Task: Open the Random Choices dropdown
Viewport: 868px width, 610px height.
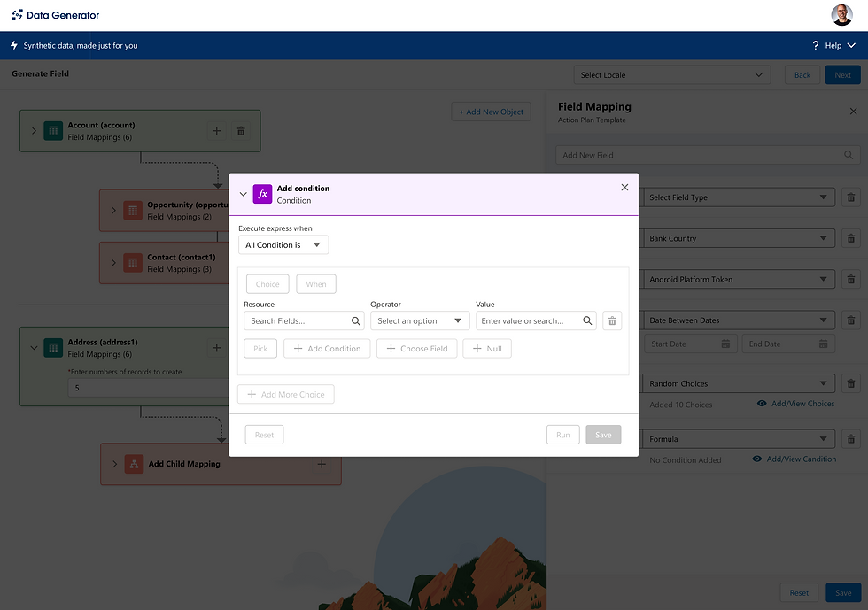Action: (739, 383)
